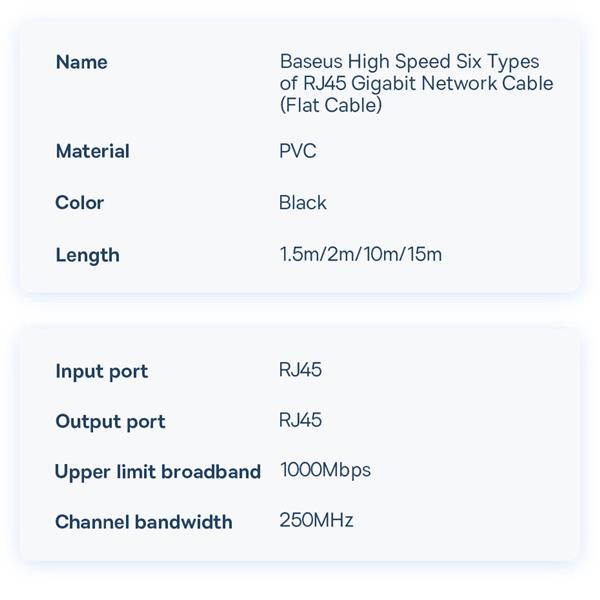
Task: Select the RJ45 value beside Input port
Action: tap(300, 370)
